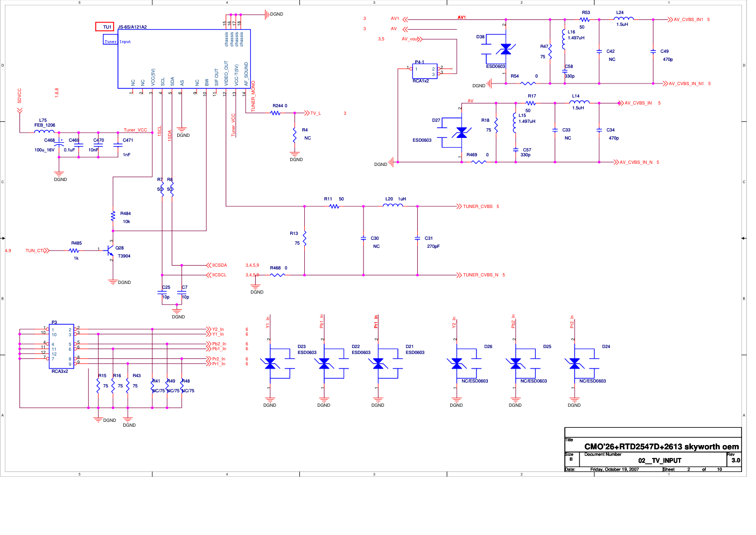
Task: Select the C42 NC capacitor symbol
Action: 599,52
